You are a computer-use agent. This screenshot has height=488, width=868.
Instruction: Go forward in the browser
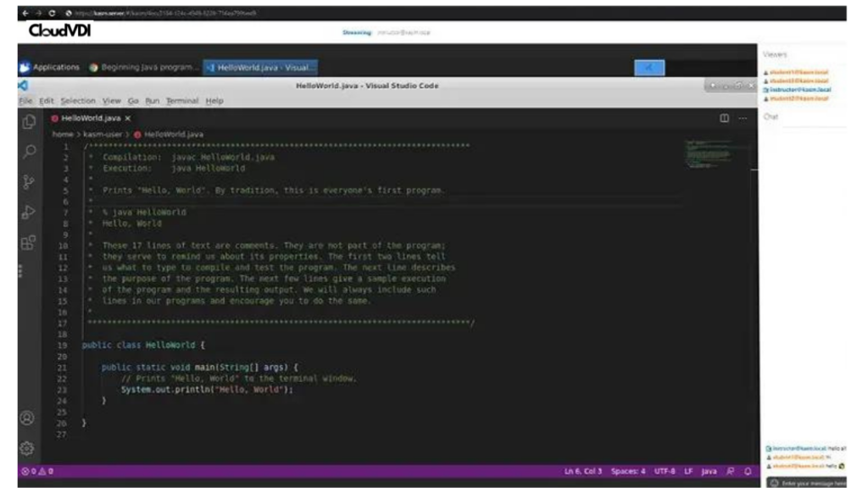[x=39, y=13]
